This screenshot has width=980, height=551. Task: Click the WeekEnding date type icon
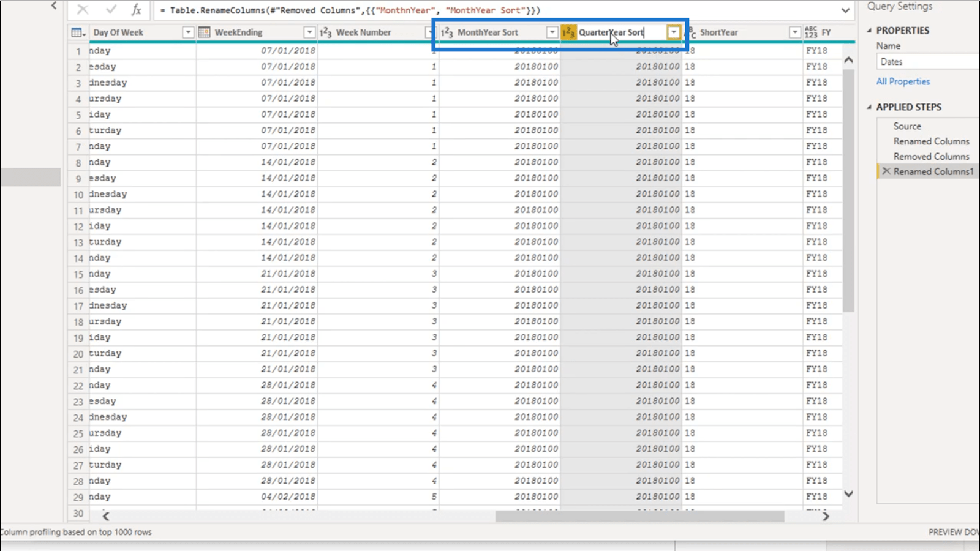pos(204,32)
